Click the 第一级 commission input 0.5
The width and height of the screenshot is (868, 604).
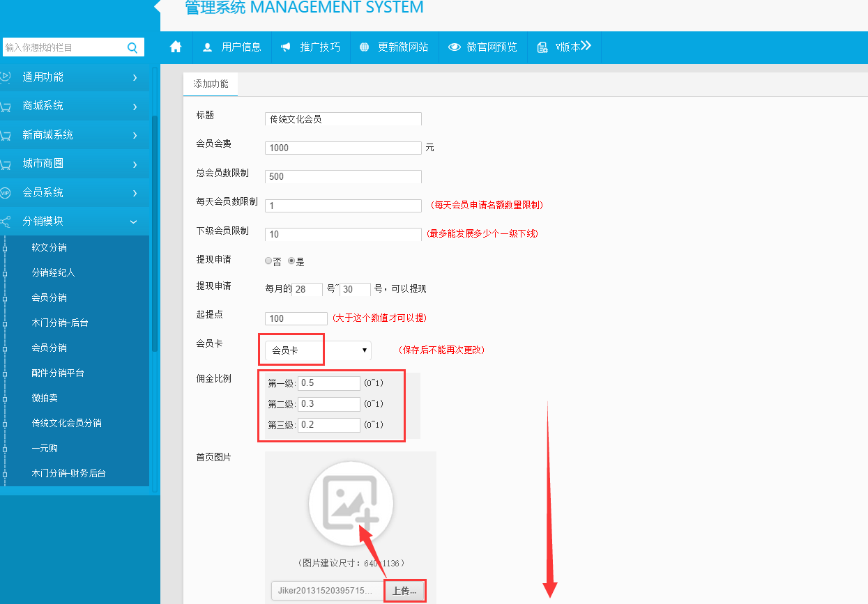click(x=329, y=383)
